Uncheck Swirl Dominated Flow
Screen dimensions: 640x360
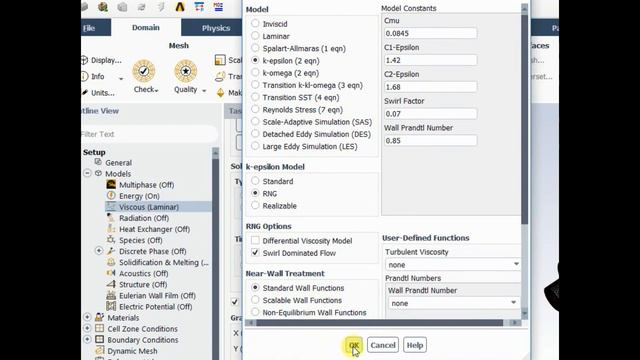tap(255, 253)
